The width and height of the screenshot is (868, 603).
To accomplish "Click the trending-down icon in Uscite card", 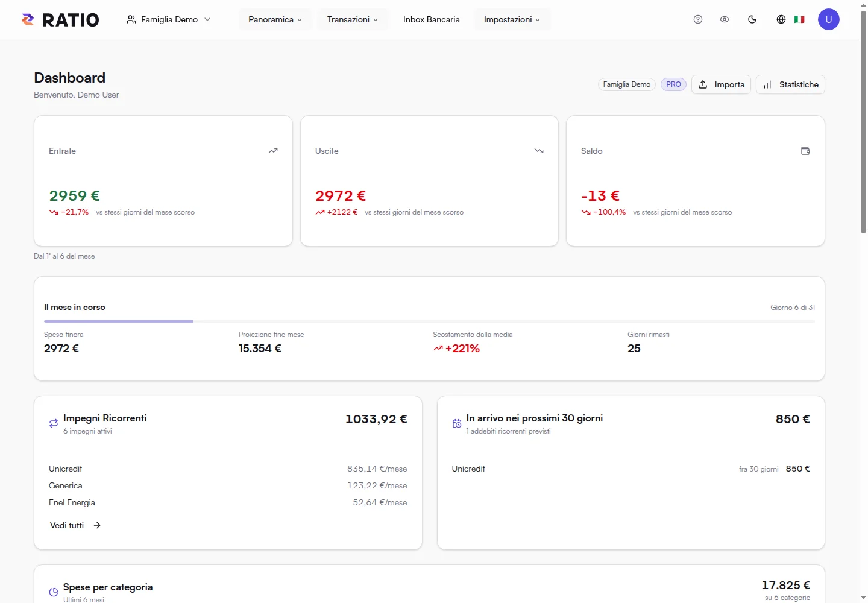I will (x=539, y=151).
